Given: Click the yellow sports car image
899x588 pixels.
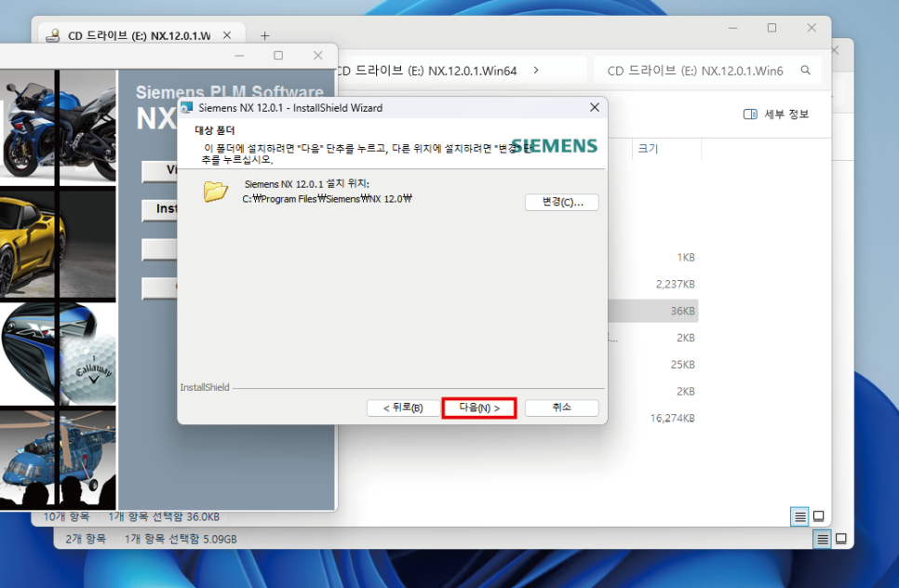Looking at the screenshot, I should (x=58, y=244).
